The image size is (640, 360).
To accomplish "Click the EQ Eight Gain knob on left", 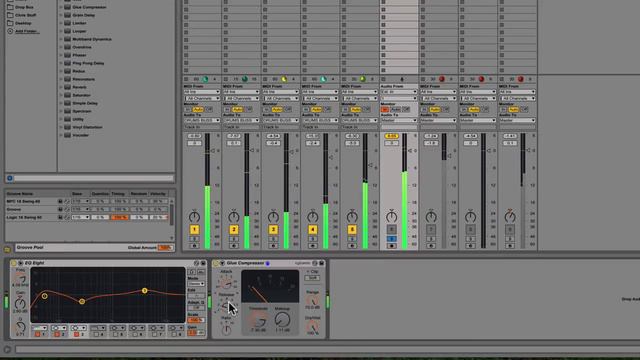I will click(20, 303).
